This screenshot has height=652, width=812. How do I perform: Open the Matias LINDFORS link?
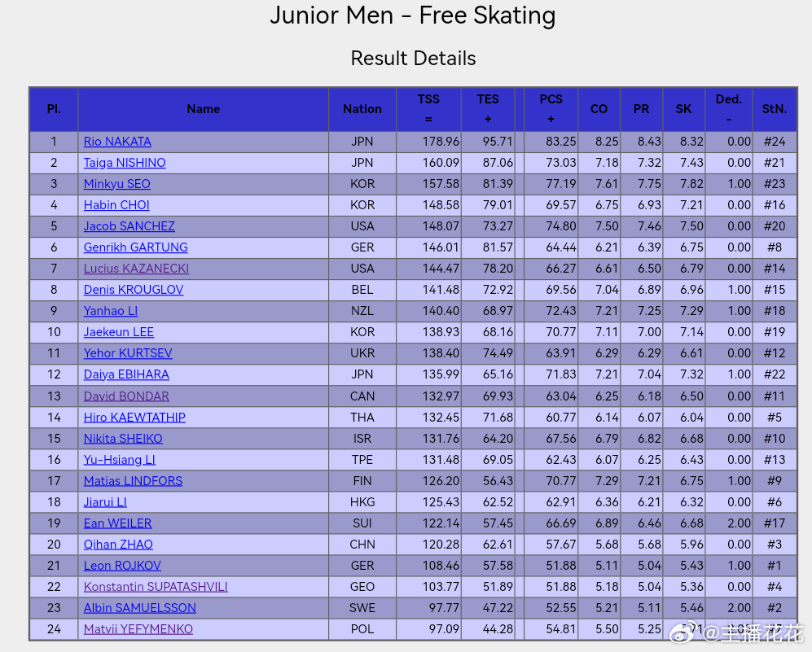[x=133, y=481]
